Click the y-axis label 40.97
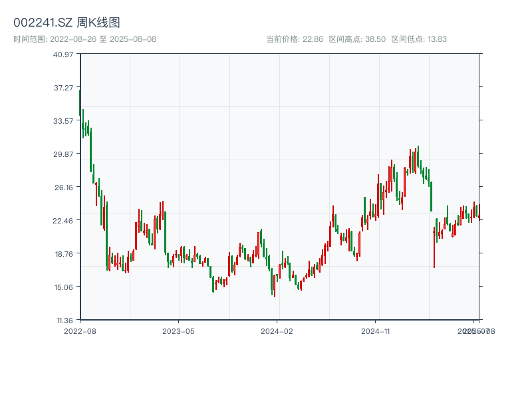 coord(63,55)
